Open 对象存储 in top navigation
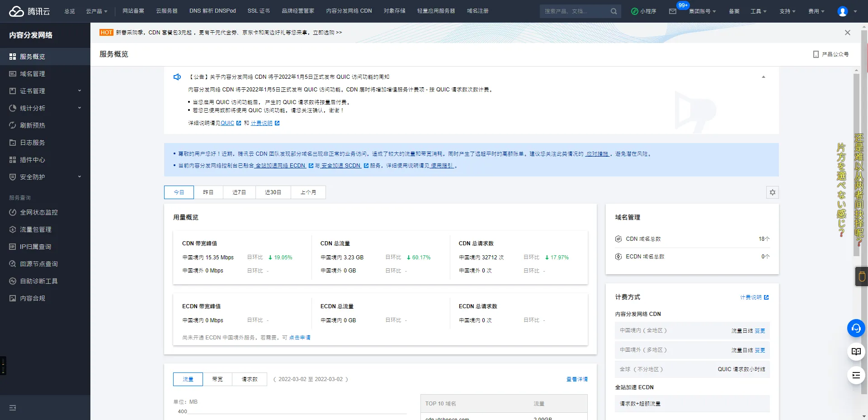Viewport: 868px width, 420px height. (394, 11)
